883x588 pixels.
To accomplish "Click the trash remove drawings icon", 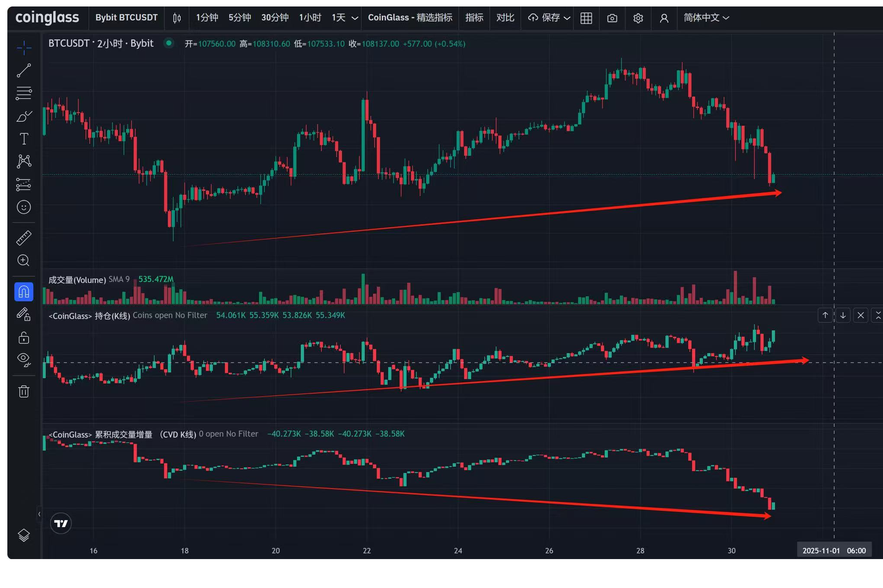I will [24, 392].
